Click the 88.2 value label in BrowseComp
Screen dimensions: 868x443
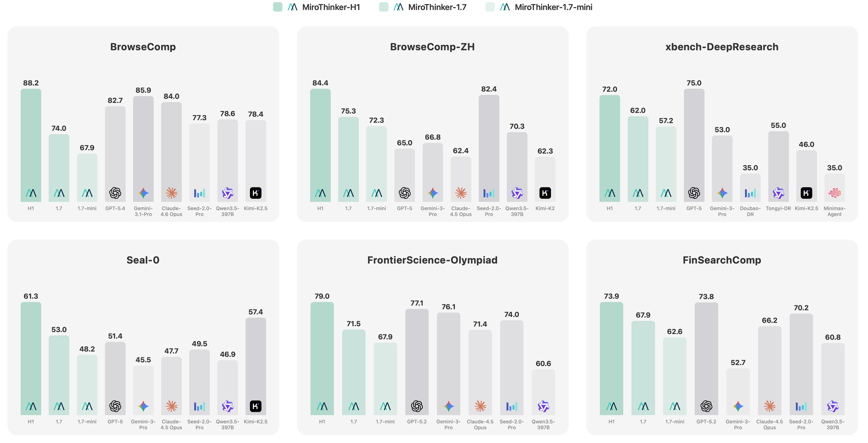pos(31,83)
